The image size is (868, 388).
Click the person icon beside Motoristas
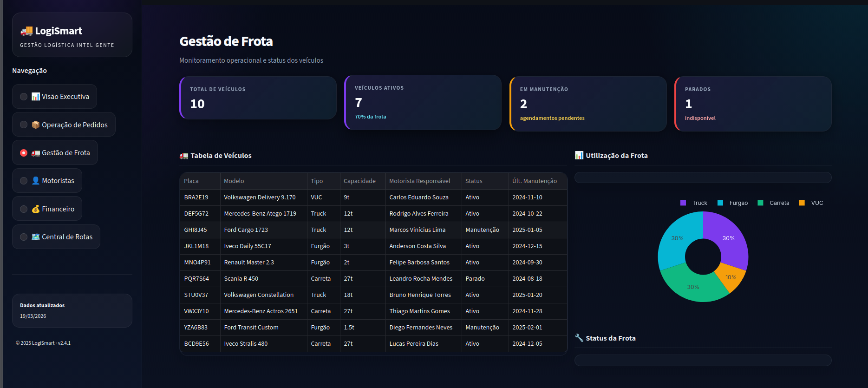(36, 181)
